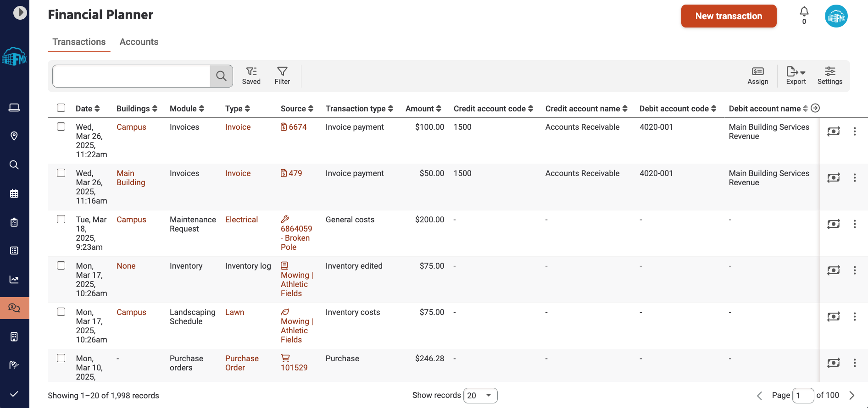Select the Inventory edited row checkbox
This screenshot has width=868, height=408.
point(61,265)
